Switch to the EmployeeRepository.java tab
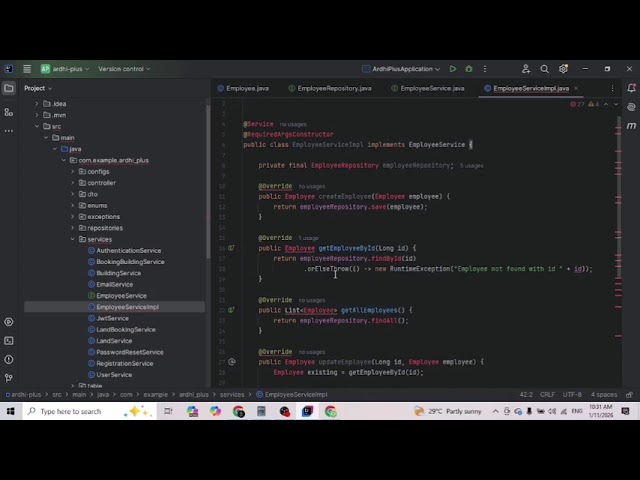640x480 pixels. click(x=330, y=88)
